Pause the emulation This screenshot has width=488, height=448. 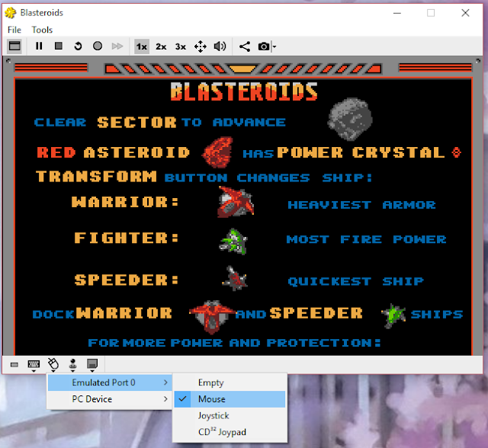pos(39,46)
